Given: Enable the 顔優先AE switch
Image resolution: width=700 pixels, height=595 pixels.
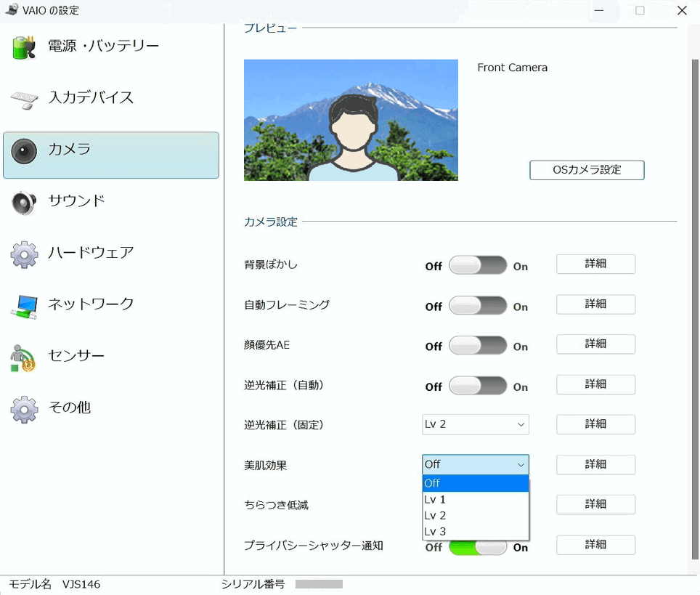Looking at the screenshot, I should (x=478, y=345).
